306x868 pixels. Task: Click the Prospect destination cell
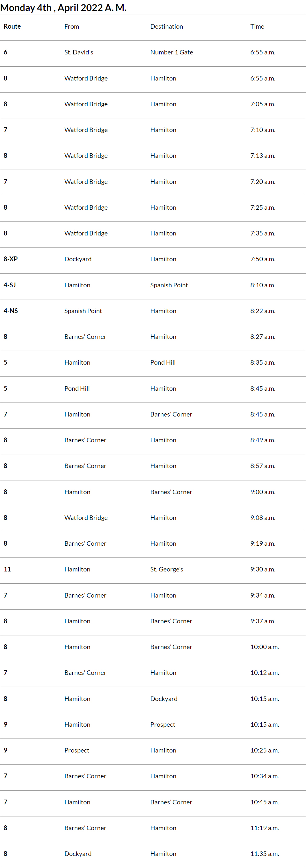pos(163,724)
